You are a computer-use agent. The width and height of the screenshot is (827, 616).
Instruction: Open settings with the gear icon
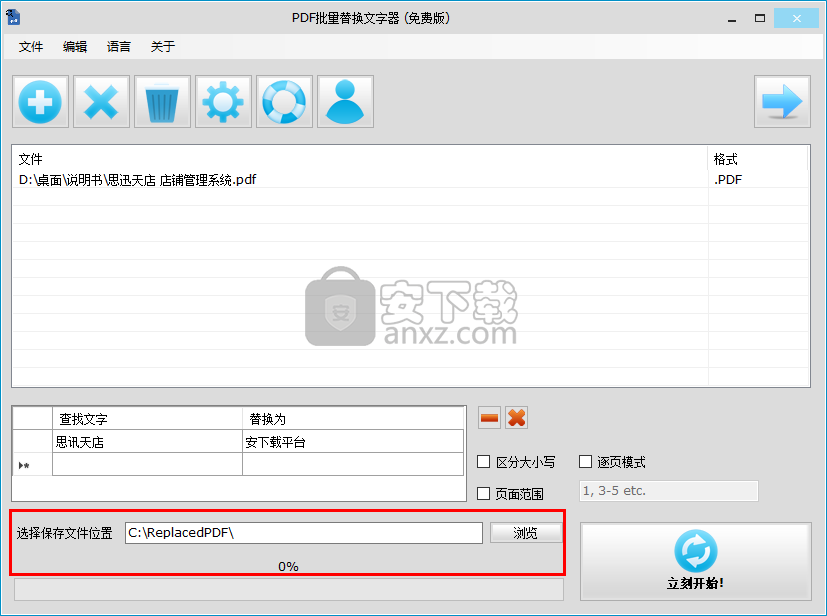click(x=223, y=101)
